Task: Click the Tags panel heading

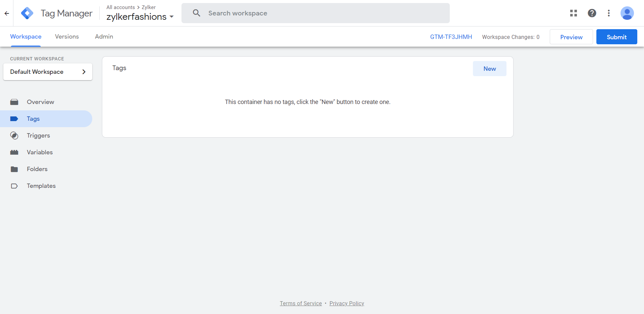Action: tap(119, 68)
